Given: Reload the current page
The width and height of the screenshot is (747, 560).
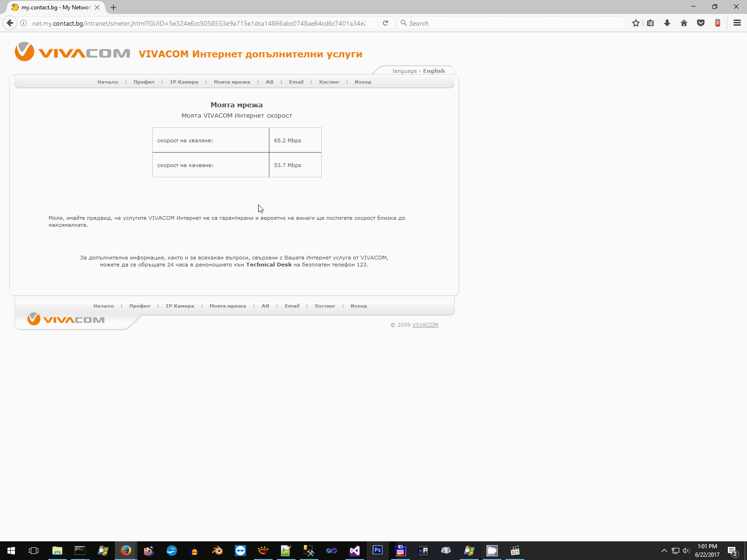Looking at the screenshot, I should pyautogui.click(x=385, y=23).
